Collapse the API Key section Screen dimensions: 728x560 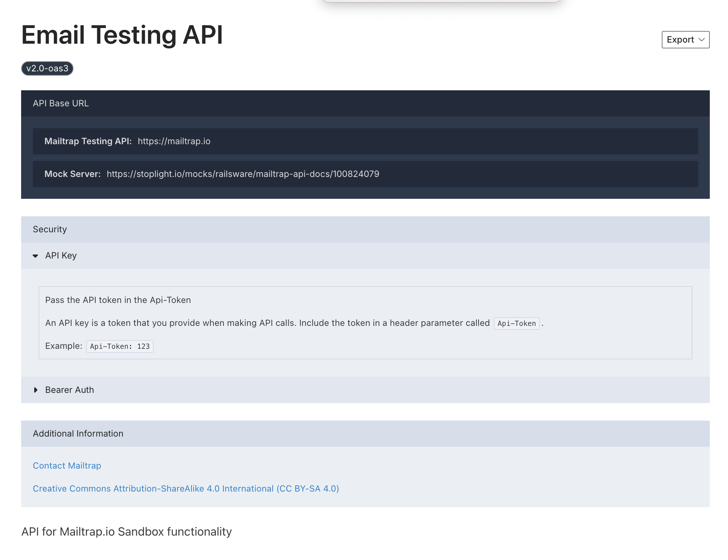[x=365, y=256]
